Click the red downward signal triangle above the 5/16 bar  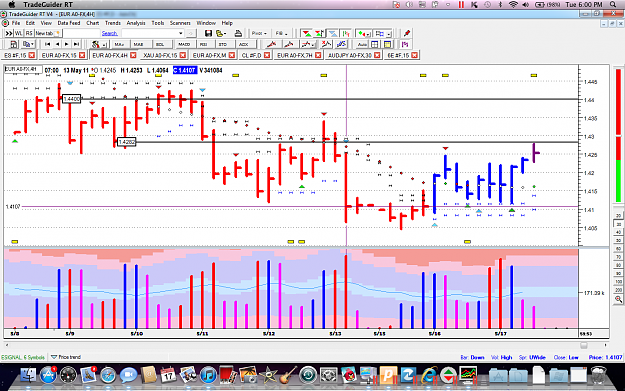pyautogui.click(x=446, y=149)
